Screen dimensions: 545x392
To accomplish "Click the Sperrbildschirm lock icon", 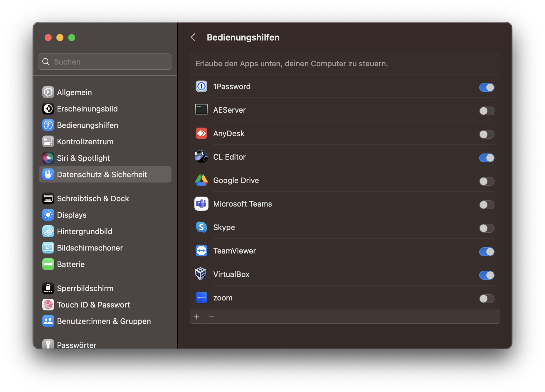I will coord(48,288).
